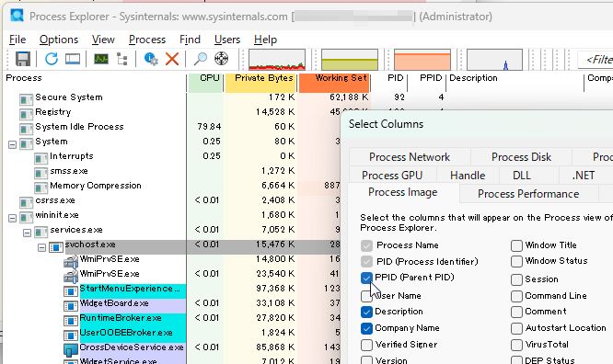Click the Registry process icon

26,114
